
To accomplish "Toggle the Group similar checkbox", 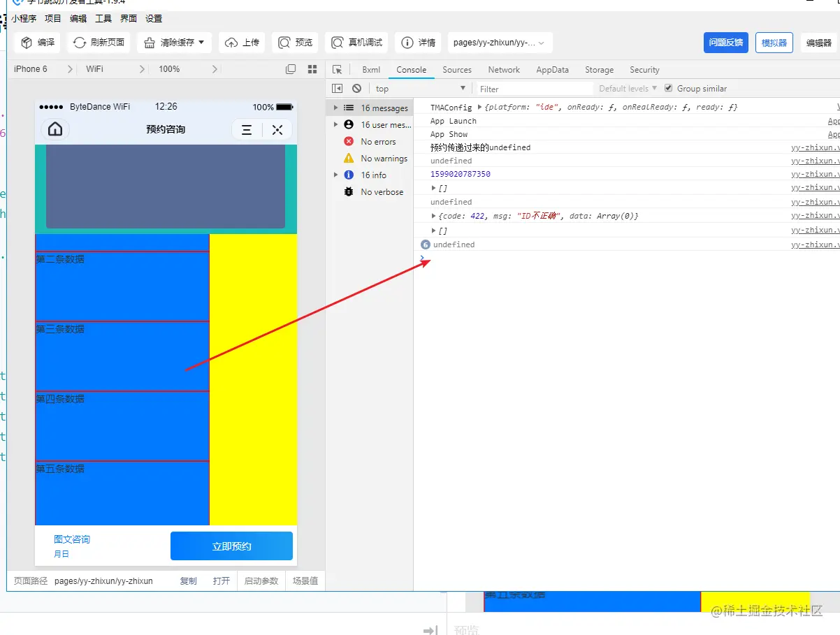I will click(669, 88).
